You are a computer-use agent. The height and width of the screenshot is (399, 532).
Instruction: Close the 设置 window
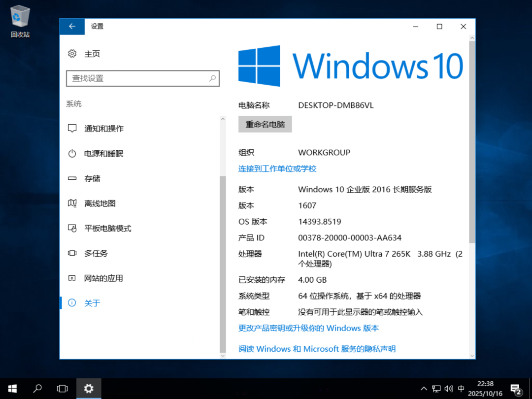pos(463,27)
